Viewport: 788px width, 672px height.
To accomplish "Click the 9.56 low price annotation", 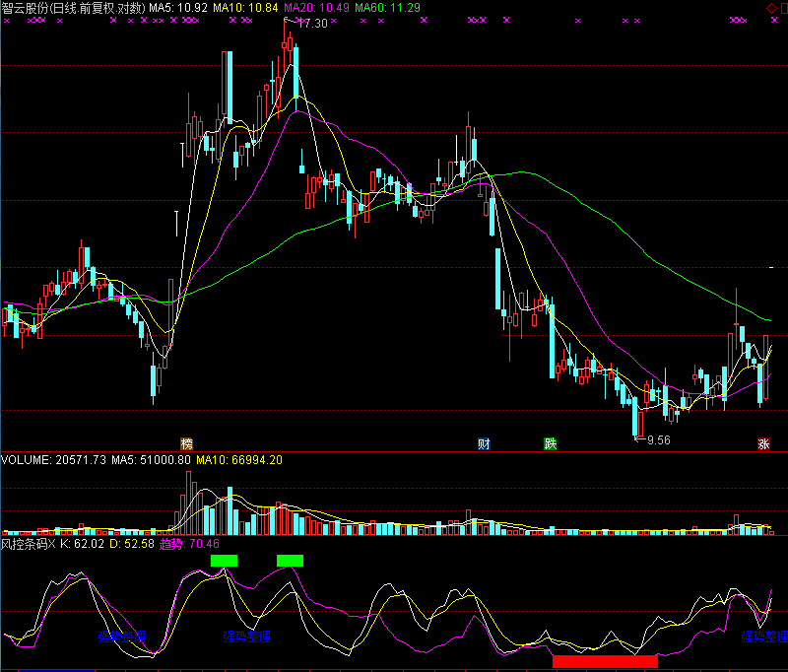I will tap(658, 440).
